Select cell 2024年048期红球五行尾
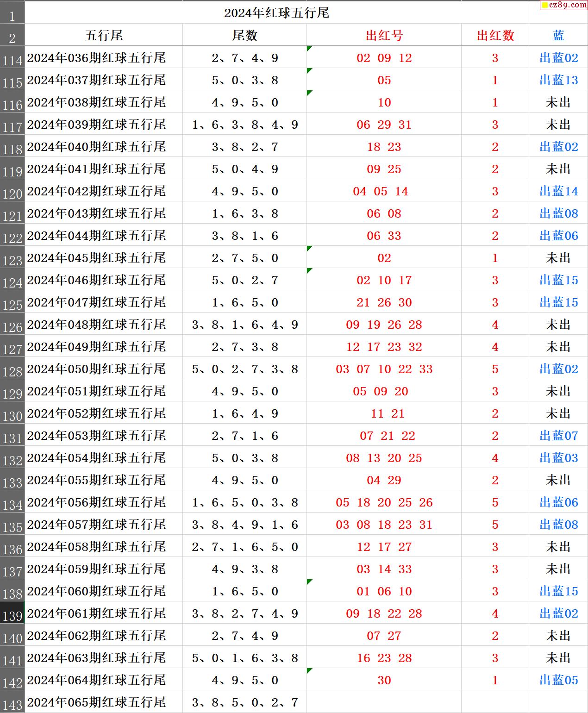The width and height of the screenshot is (588, 713). [x=104, y=324]
